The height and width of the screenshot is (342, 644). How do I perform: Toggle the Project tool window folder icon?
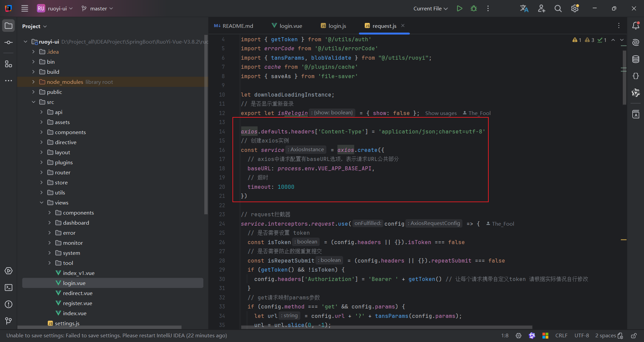pos(8,26)
